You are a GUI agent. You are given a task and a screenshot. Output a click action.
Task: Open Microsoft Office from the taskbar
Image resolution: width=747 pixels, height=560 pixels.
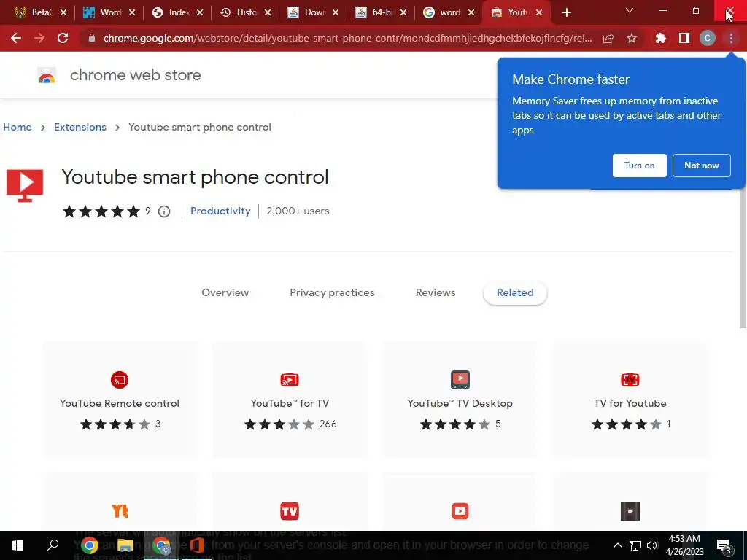coord(197,545)
